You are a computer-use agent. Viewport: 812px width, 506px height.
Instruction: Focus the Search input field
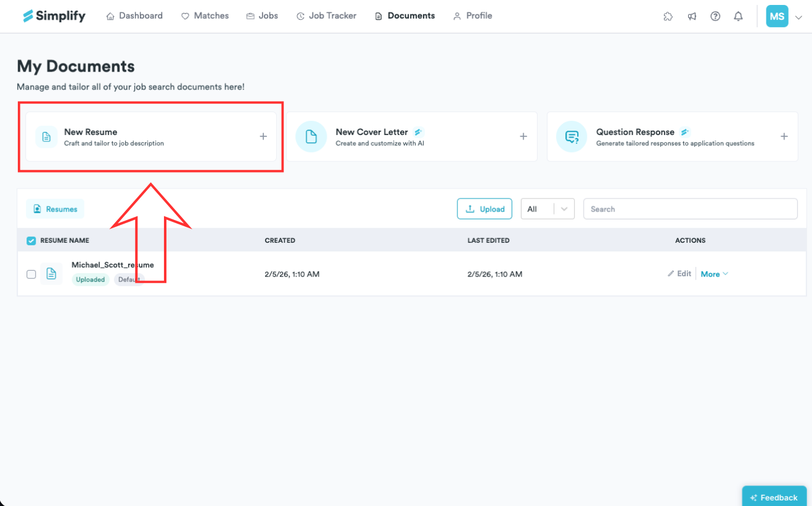click(691, 209)
